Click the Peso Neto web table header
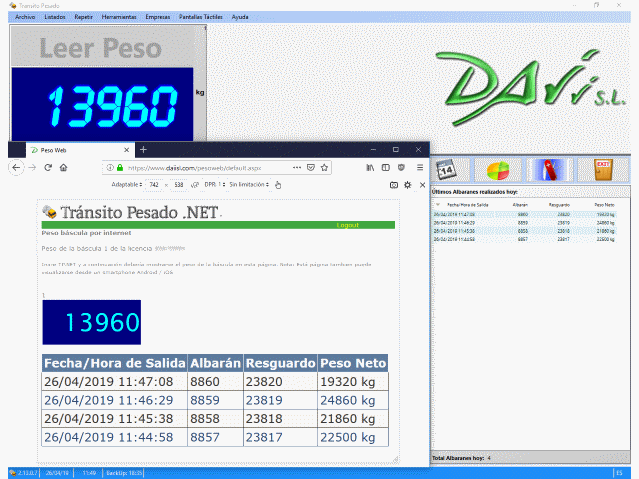 pyautogui.click(x=353, y=363)
